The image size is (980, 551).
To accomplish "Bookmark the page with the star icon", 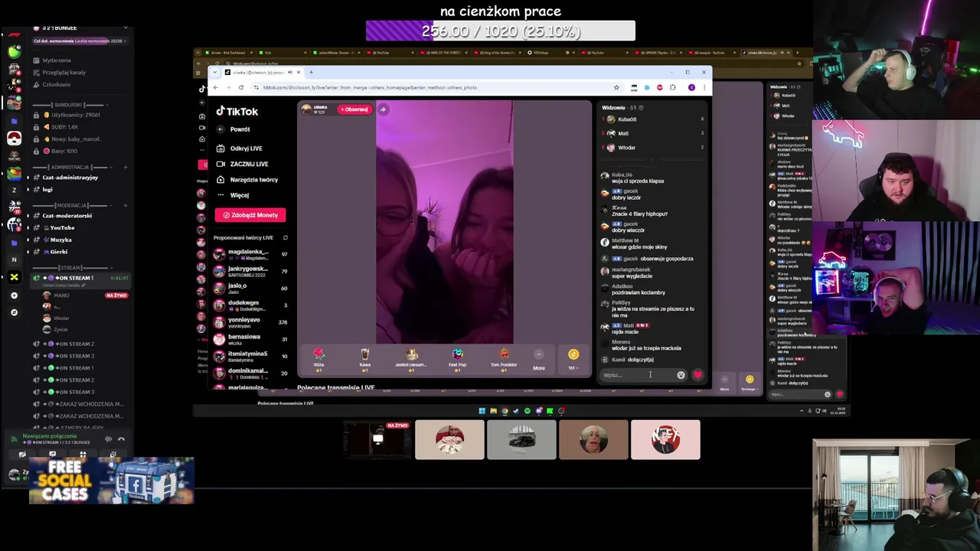I will 616,87.
